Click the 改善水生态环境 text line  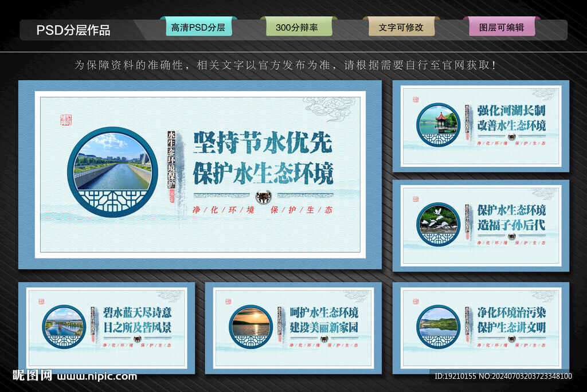[511, 126]
